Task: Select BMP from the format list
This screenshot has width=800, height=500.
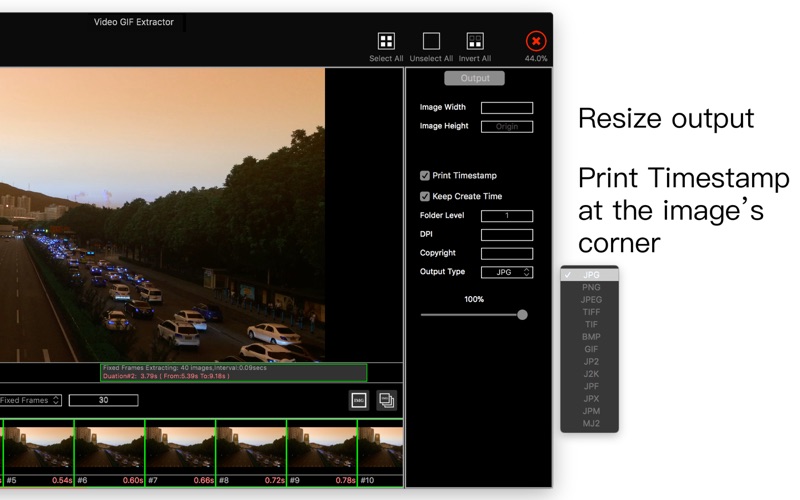Action: point(590,337)
